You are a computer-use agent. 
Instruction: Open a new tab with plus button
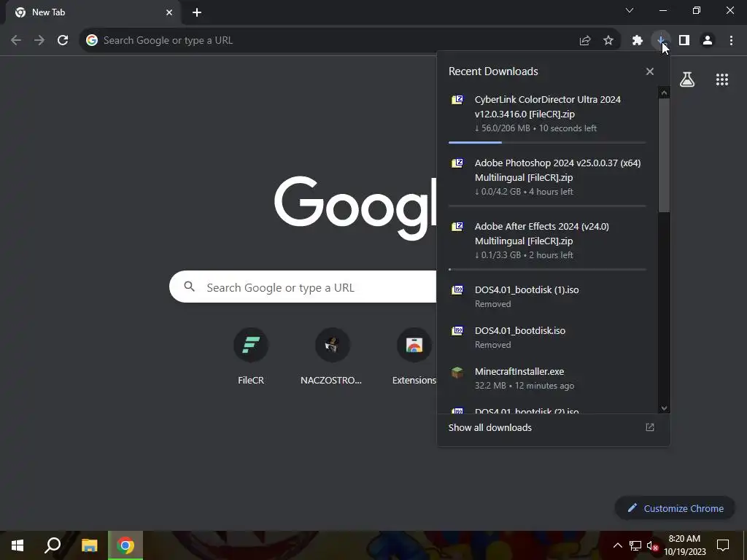coord(197,12)
